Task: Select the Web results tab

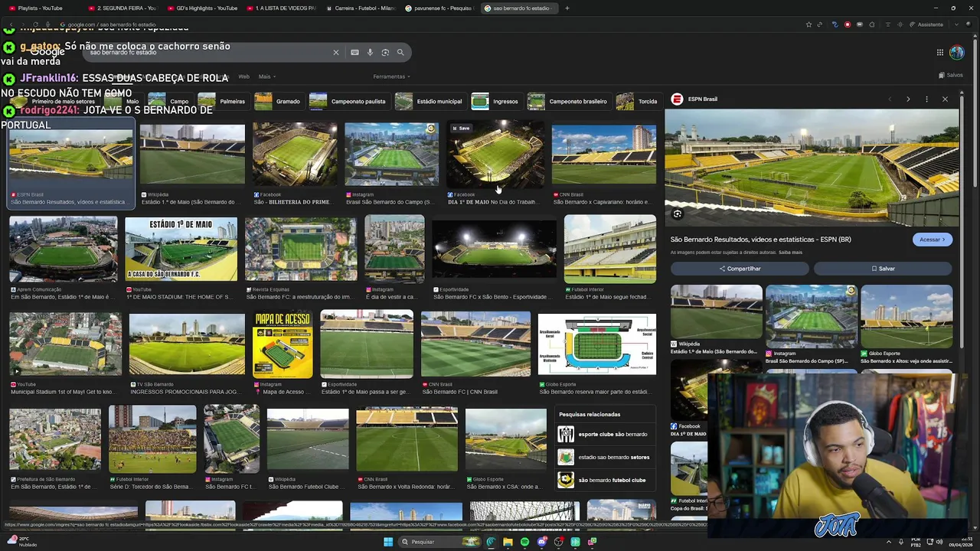Action: [x=243, y=77]
